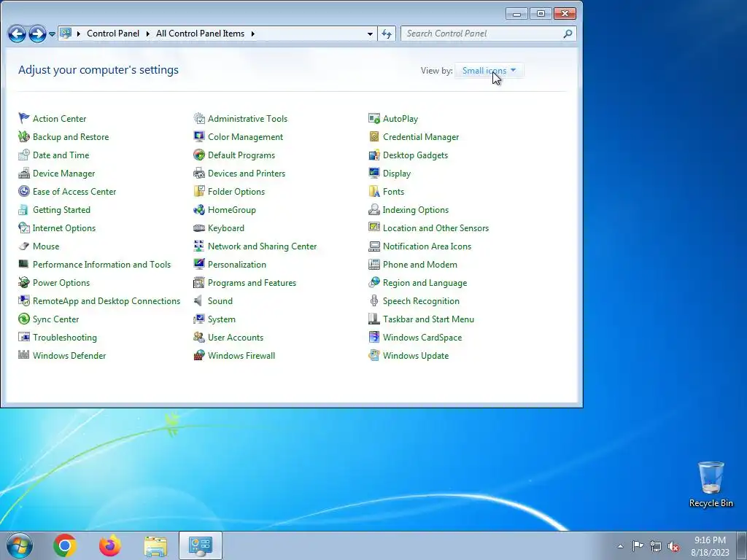Expand the root arrow before Control Panel breadcrumb
747x560 pixels.
[79, 34]
